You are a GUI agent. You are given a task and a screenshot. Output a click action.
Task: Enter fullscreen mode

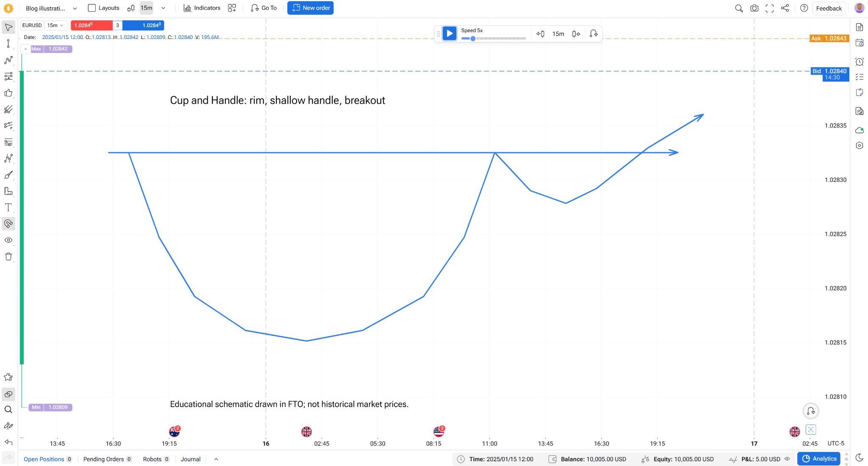pyautogui.click(x=770, y=8)
